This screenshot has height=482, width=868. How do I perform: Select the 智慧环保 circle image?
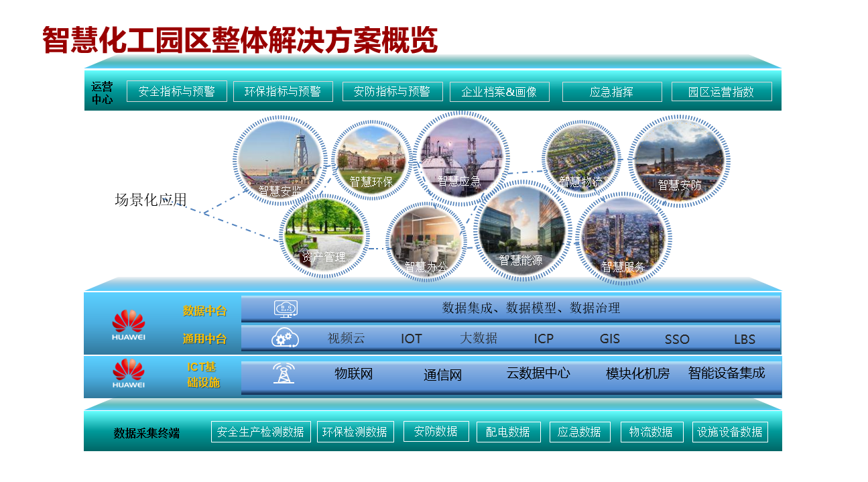click(x=371, y=160)
